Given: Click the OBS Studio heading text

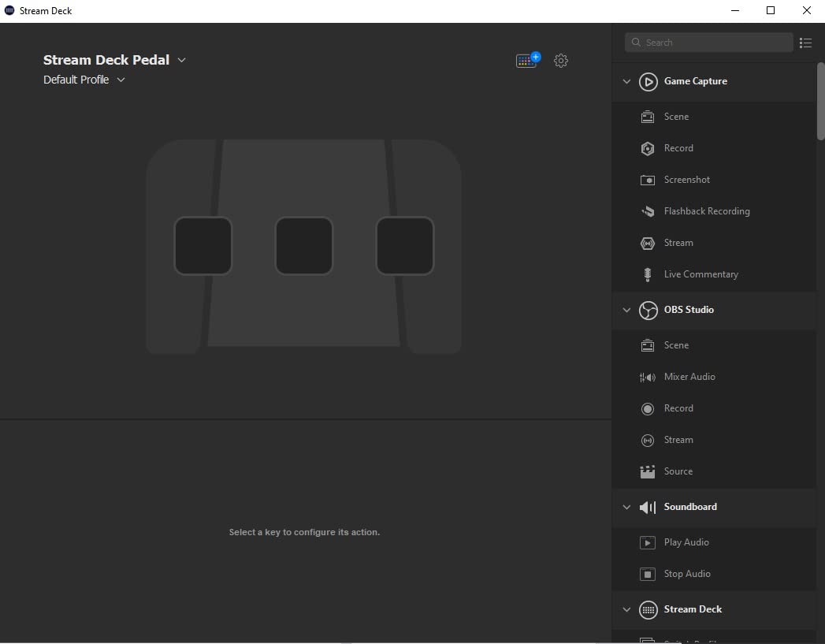Looking at the screenshot, I should [x=689, y=309].
